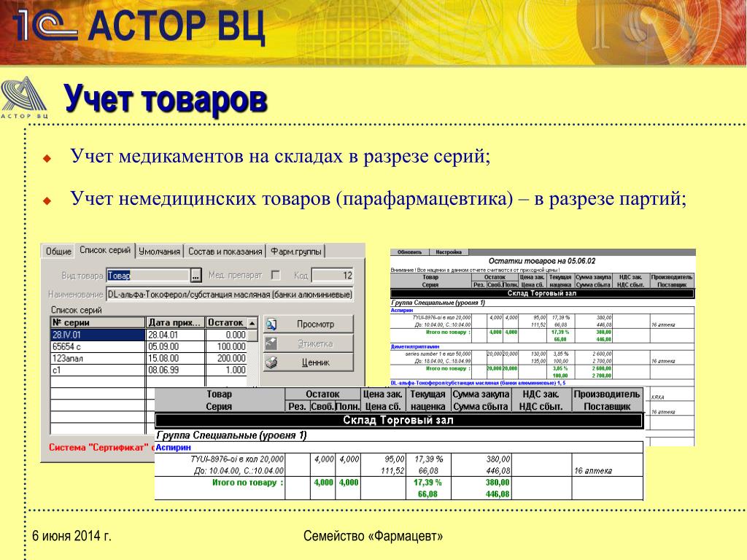
Task: Open the Вид товара selection ellipsis button
Action: click(196, 275)
